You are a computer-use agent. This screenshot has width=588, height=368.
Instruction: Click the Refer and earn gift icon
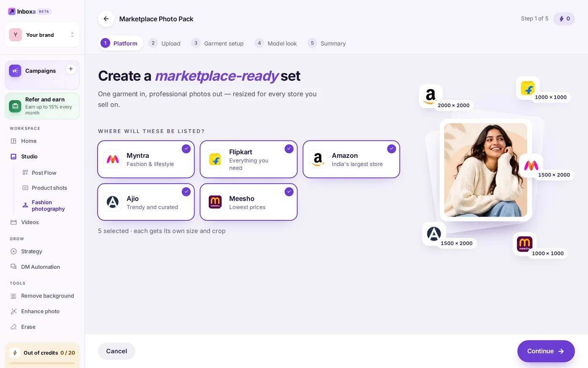15,106
